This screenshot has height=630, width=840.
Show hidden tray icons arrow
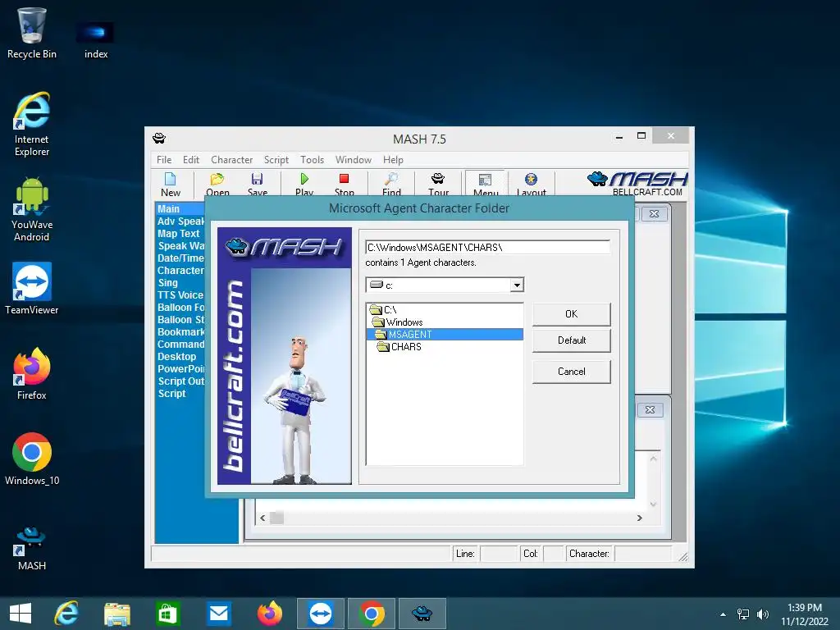[723, 614]
